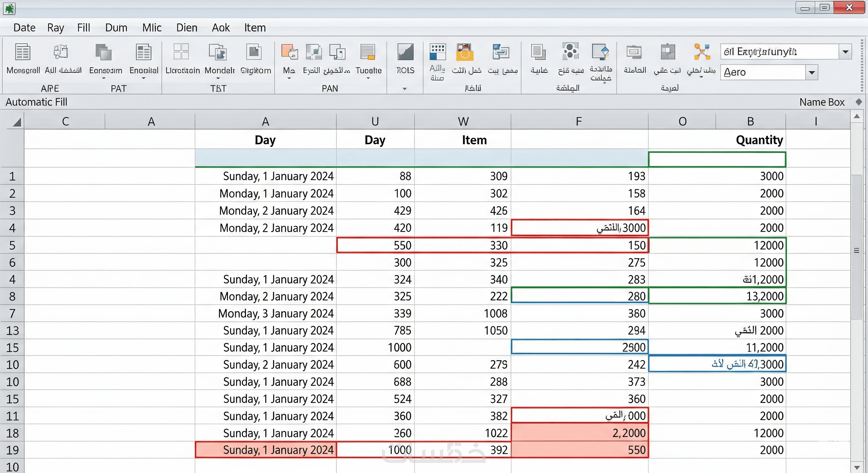The width and height of the screenshot is (868, 473).
Task: Click the vertical scrollbar down arrow
Action: pos(857,467)
